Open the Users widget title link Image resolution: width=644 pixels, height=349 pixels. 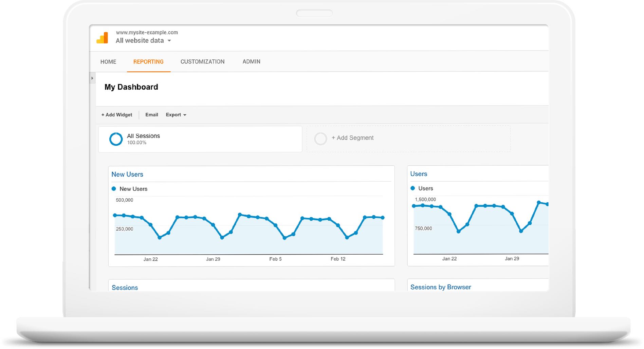coord(419,174)
